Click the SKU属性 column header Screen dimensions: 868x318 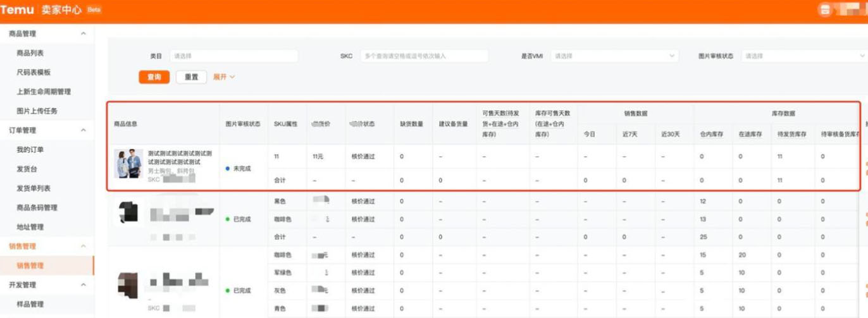click(x=285, y=124)
